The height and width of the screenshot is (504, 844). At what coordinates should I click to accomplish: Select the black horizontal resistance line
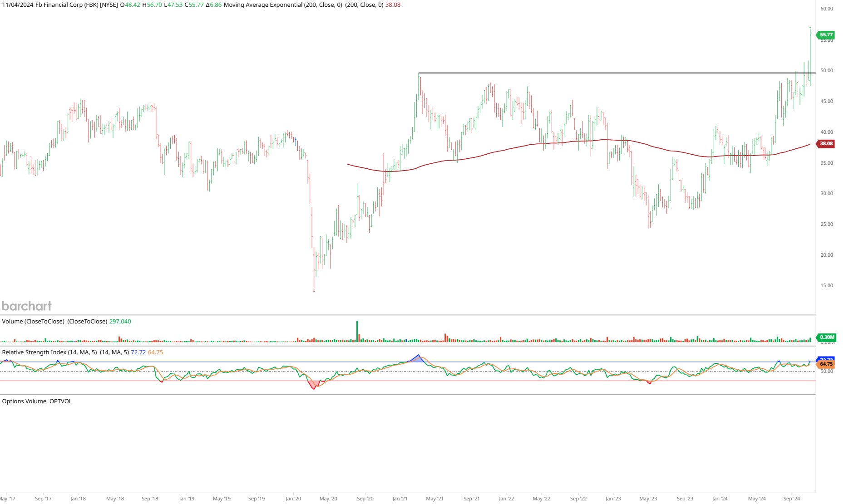(617, 73)
